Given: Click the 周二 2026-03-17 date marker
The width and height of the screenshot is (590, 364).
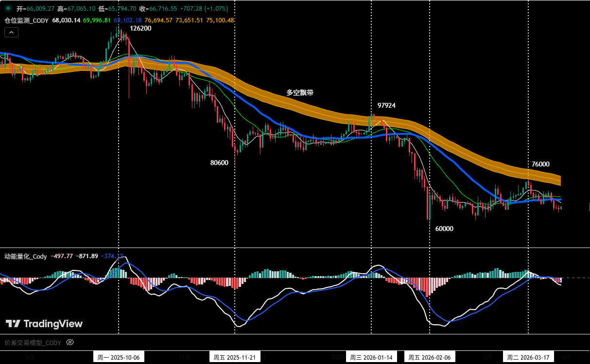Looking at the screenshot, I should (528, 356).
